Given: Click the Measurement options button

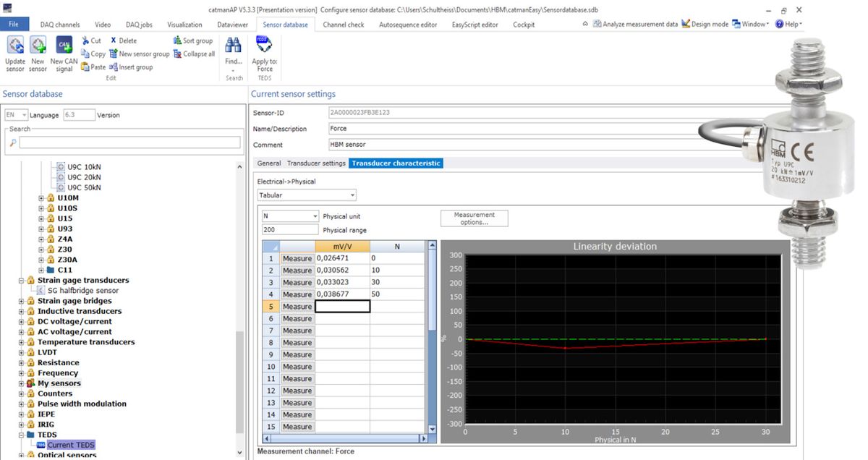Looking at the screenshot, I should pos(475,218).
